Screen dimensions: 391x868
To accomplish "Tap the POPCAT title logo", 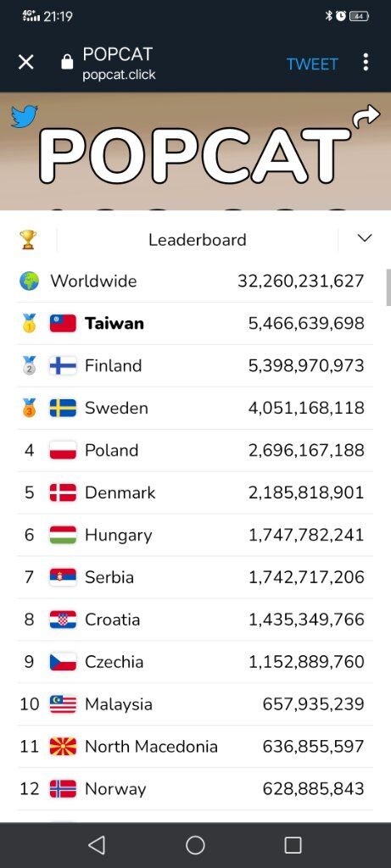I will [x=195, y=157].
